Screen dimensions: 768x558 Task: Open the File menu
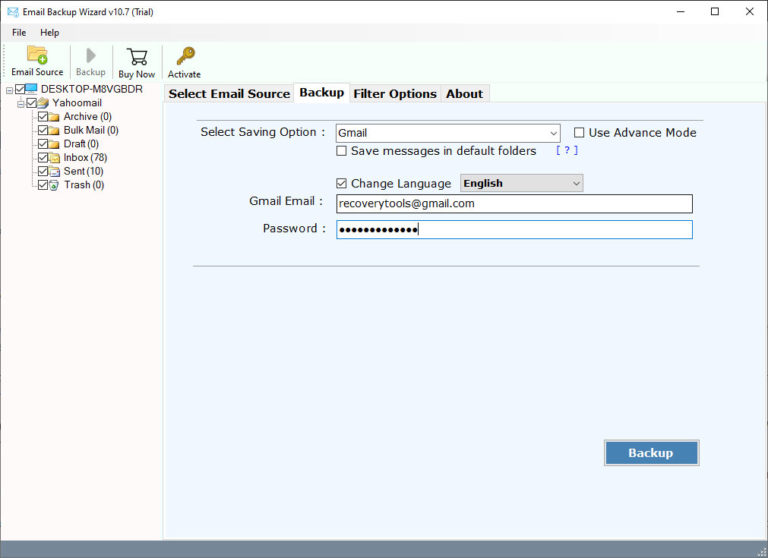click(19, 32)
